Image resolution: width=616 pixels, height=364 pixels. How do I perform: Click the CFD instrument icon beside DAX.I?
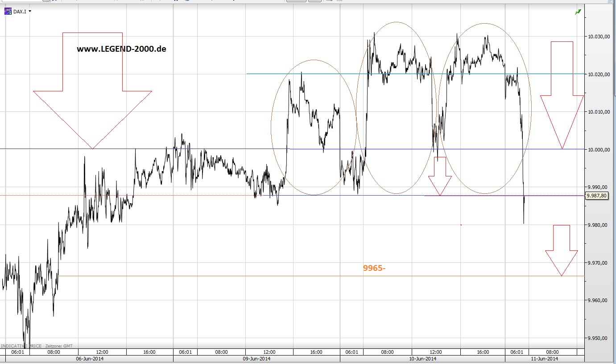tap(8, 11)
